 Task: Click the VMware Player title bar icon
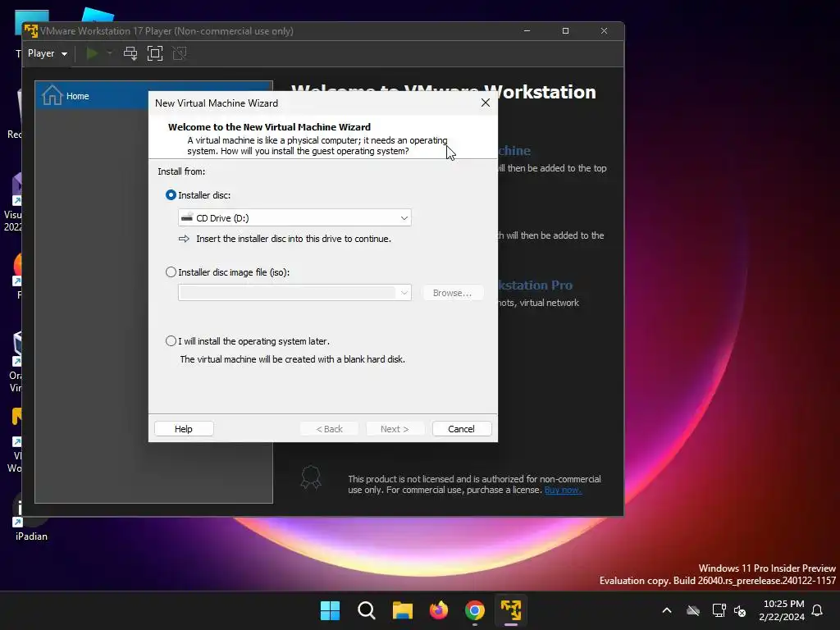31,31
